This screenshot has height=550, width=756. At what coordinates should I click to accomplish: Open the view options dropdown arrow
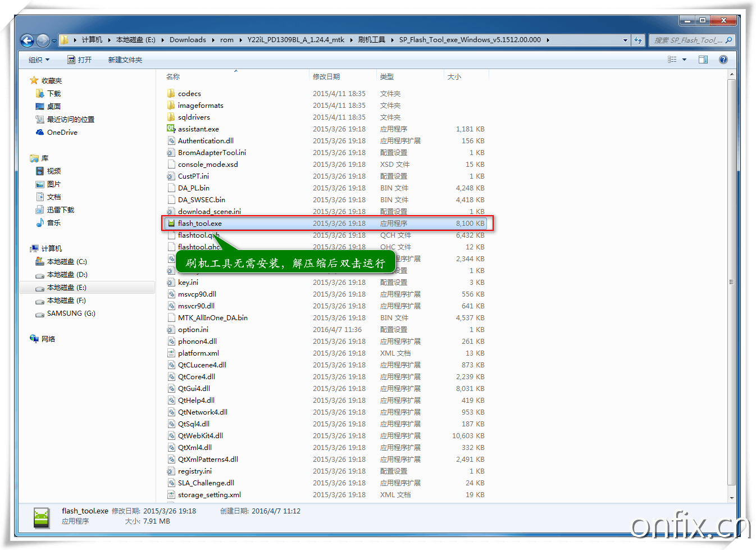(684, 60)
